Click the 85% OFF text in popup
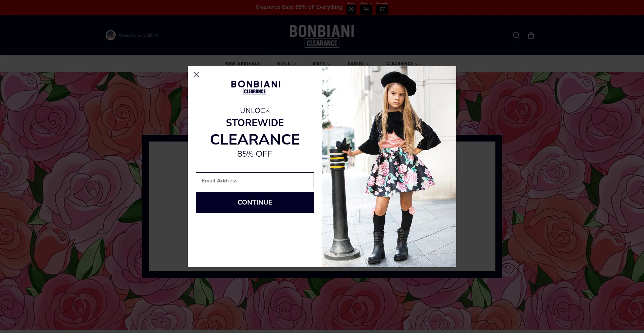The height and width of the screenshot is (333, 644). pyautogui.click(x=255, y=154)
